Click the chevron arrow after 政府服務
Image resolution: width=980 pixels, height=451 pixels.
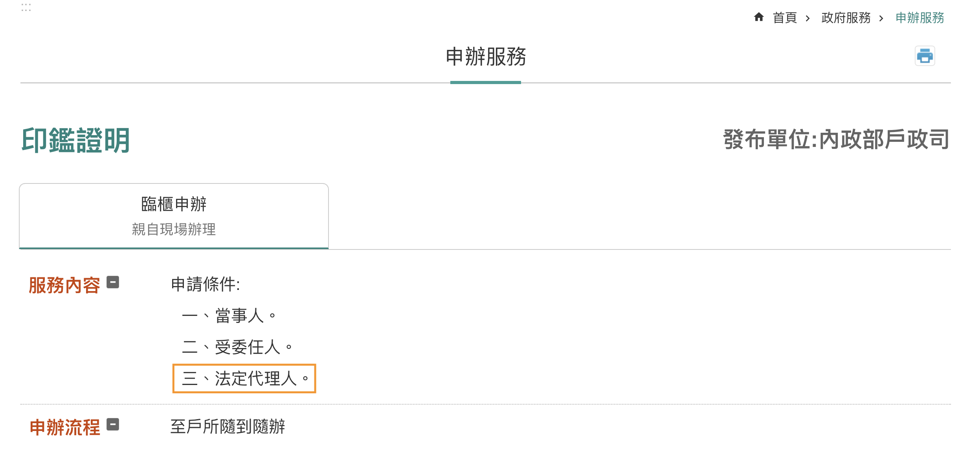coord(881,18)
